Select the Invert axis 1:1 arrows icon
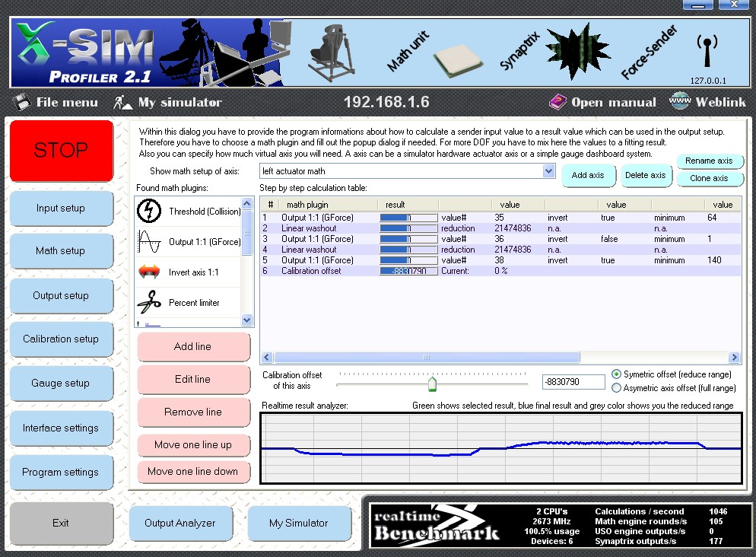756x557 pixels. click(x=149, y=272)
